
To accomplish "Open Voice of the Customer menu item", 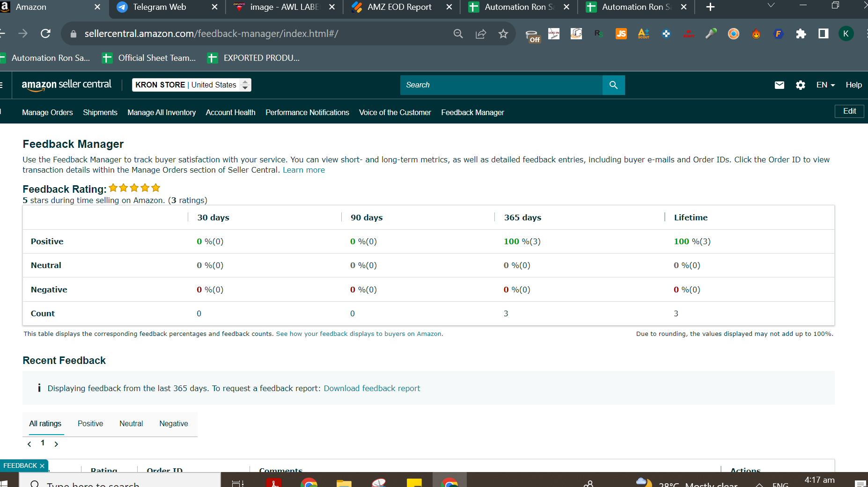I will click(x=395, y=112).
